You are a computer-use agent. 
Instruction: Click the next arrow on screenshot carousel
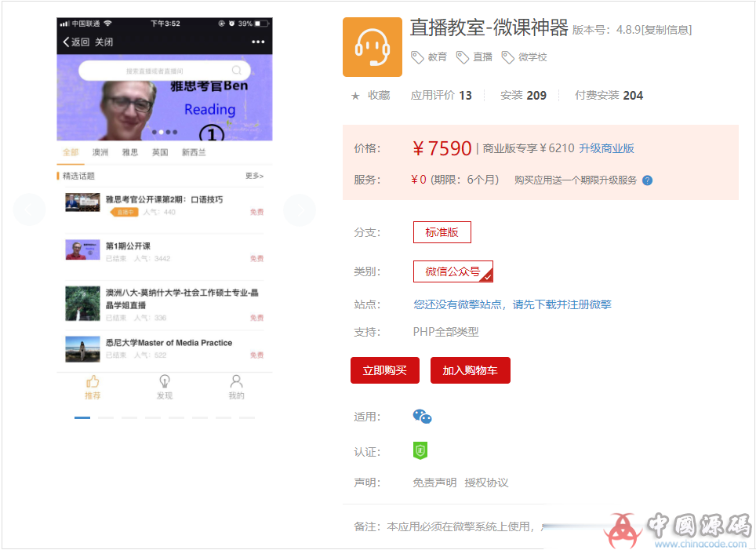point(300,209)
